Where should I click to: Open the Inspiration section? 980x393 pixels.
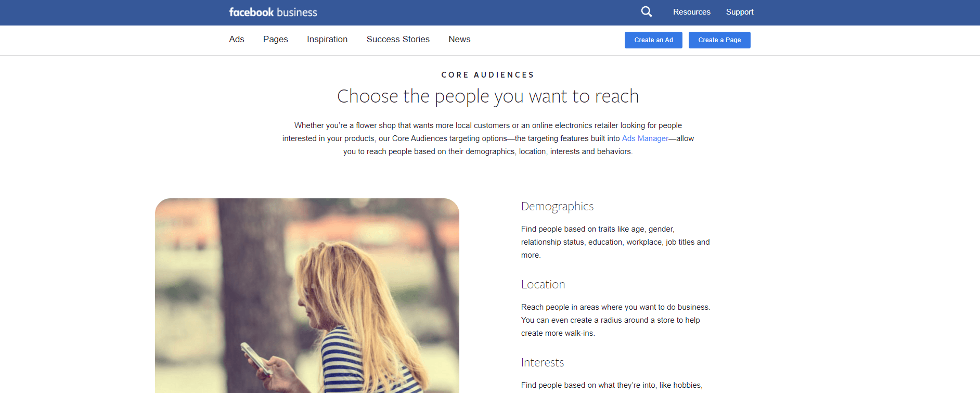[x=327, y=40]
